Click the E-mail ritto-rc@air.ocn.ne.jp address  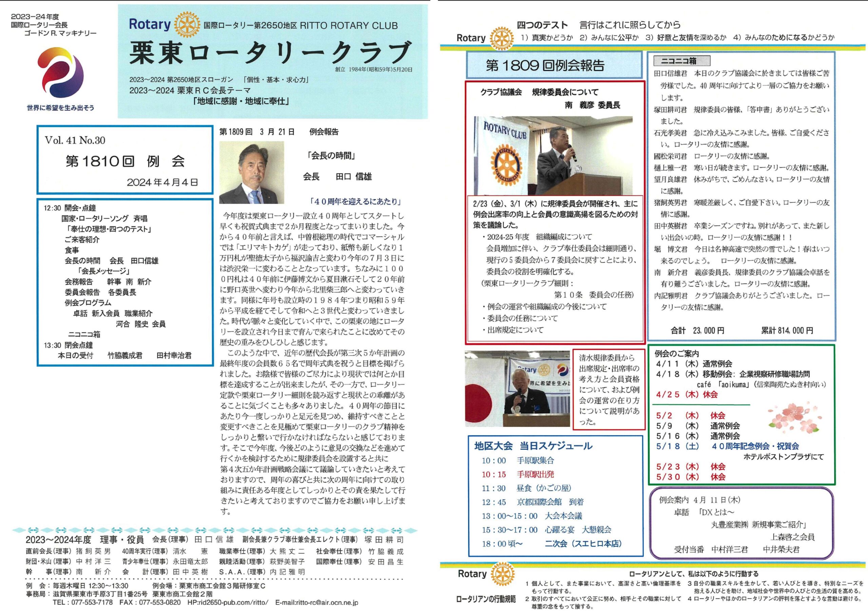click(316, 602)
